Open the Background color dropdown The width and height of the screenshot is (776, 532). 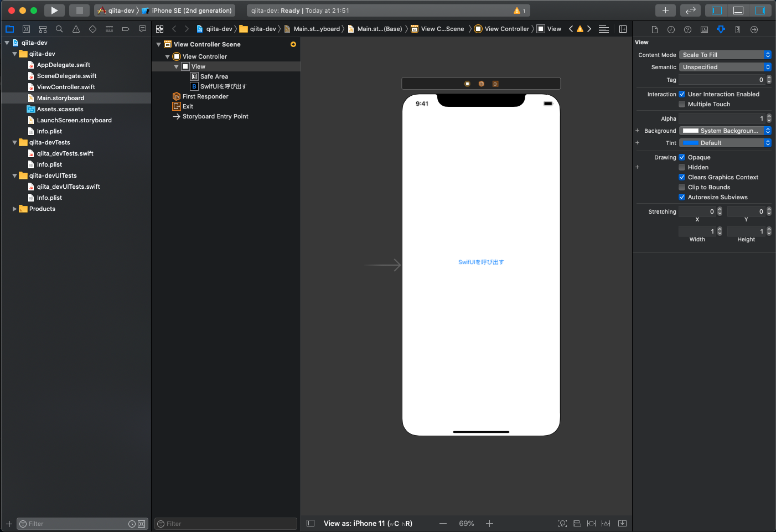[x=725, y=131]
